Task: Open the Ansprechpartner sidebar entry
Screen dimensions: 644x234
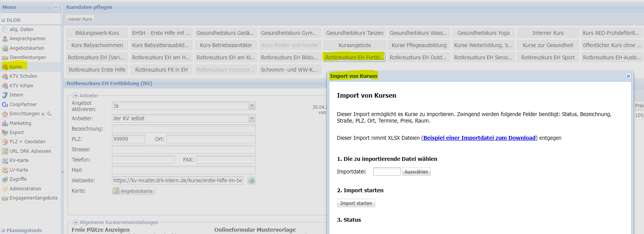Action: [27, 39]
